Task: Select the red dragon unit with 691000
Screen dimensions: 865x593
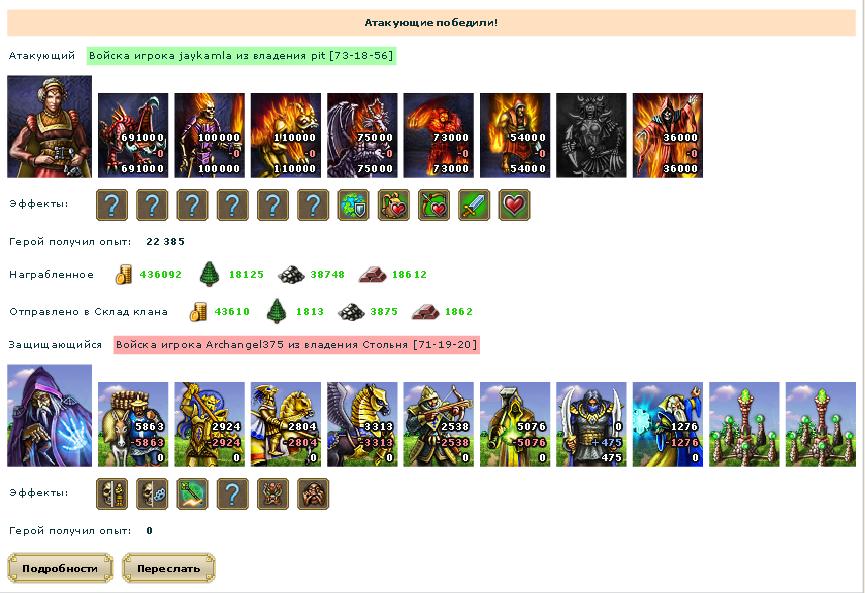Action: tap(133, 136)
